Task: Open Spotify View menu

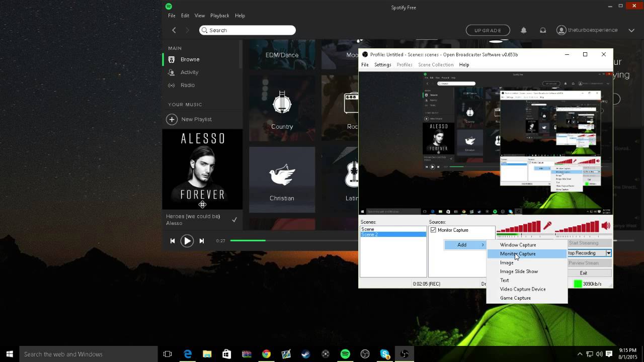Action: [x=200, y=16]
